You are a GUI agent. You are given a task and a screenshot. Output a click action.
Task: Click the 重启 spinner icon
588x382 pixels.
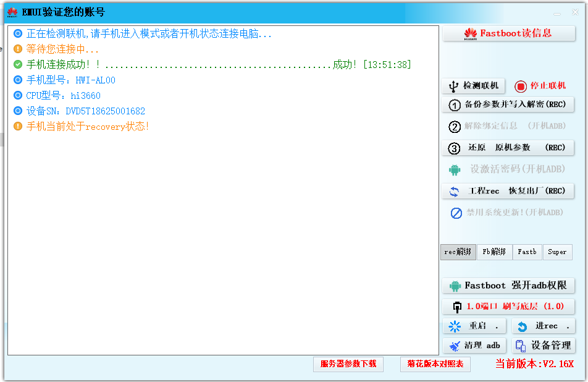[x=455, y=326]
